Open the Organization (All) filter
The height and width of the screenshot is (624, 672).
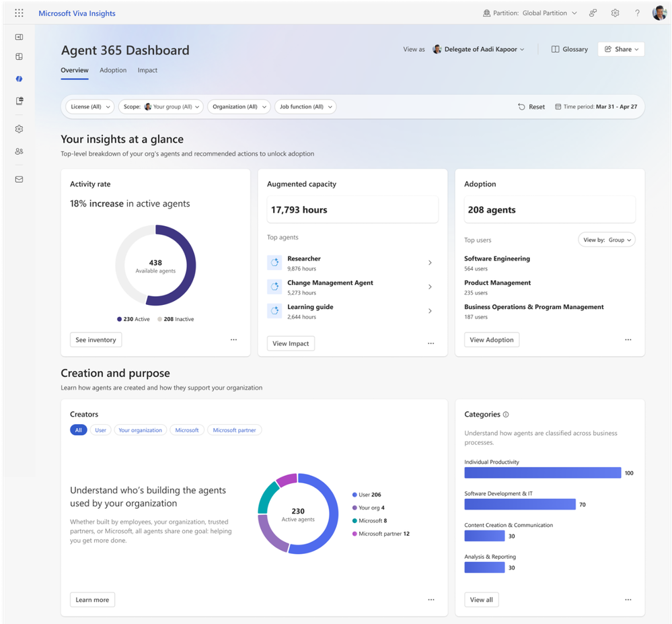[x=239, y=107]
